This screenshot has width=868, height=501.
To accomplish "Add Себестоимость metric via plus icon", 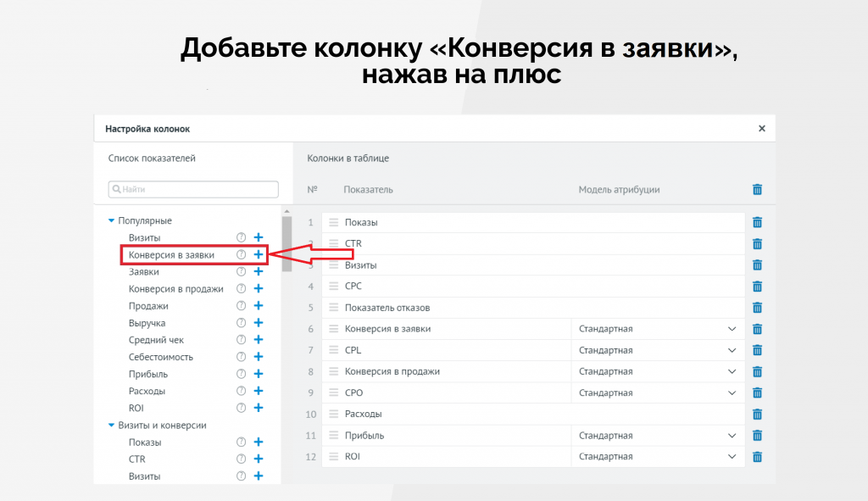I will pos(259,357).
